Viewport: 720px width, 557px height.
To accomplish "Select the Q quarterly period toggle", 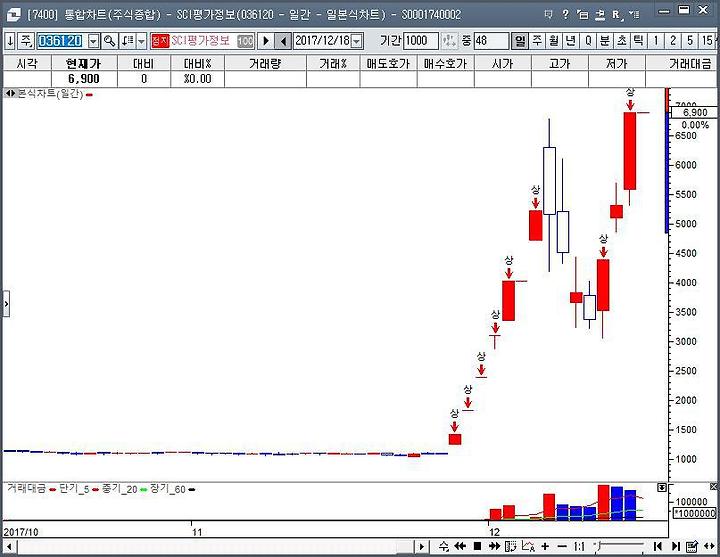I will [588, 41].
